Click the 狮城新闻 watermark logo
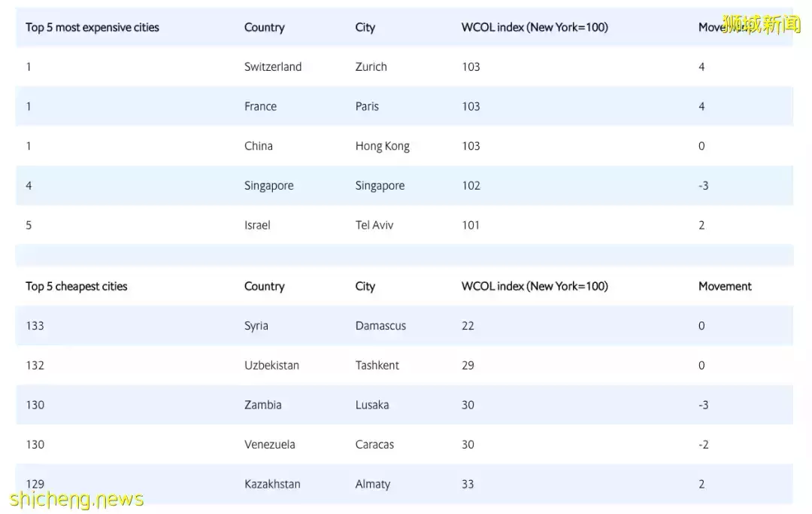The height and width of the screenshot is (514, 812). click(x=761, y=25)
